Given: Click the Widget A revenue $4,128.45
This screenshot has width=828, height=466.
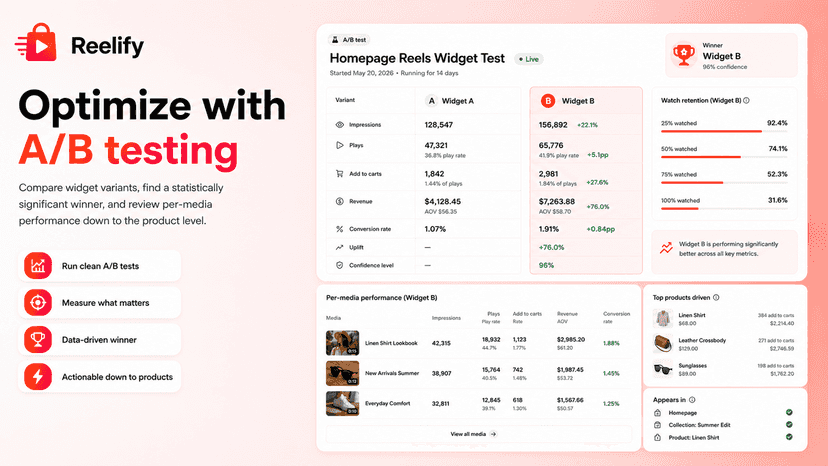Looking at the screenshot, I should point(443,201).
